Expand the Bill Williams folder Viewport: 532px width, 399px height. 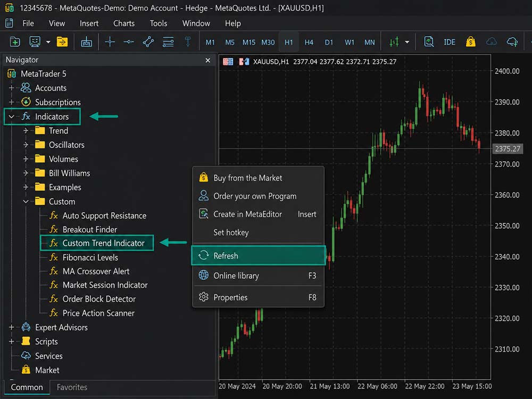[26, 173]
